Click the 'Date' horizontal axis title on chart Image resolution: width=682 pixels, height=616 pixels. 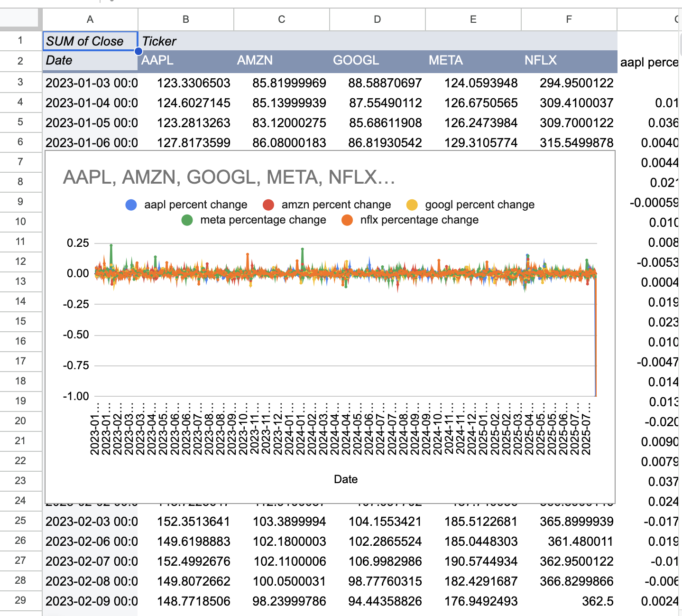click(346, 479)
